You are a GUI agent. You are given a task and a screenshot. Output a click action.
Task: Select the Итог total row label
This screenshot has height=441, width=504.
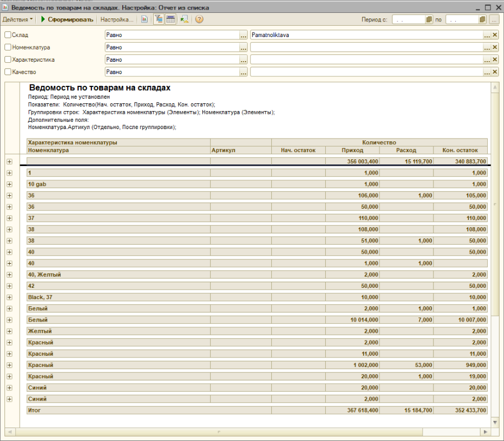34,411
